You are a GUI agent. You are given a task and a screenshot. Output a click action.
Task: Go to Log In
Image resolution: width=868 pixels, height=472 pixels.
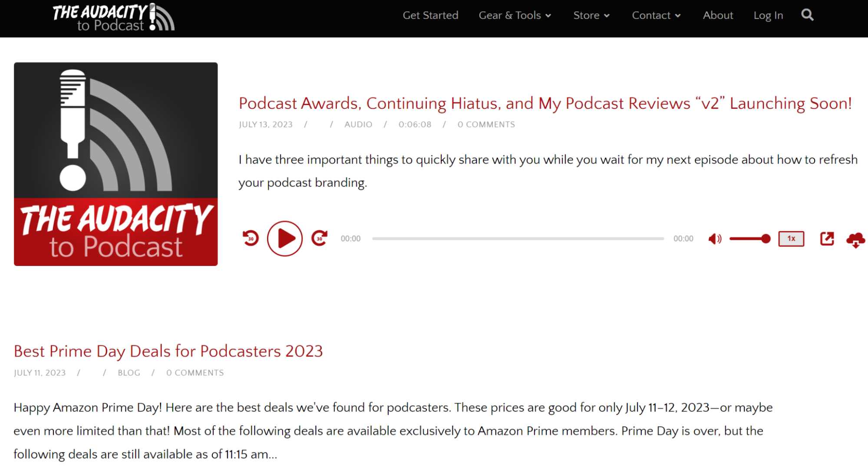(768, 15)
